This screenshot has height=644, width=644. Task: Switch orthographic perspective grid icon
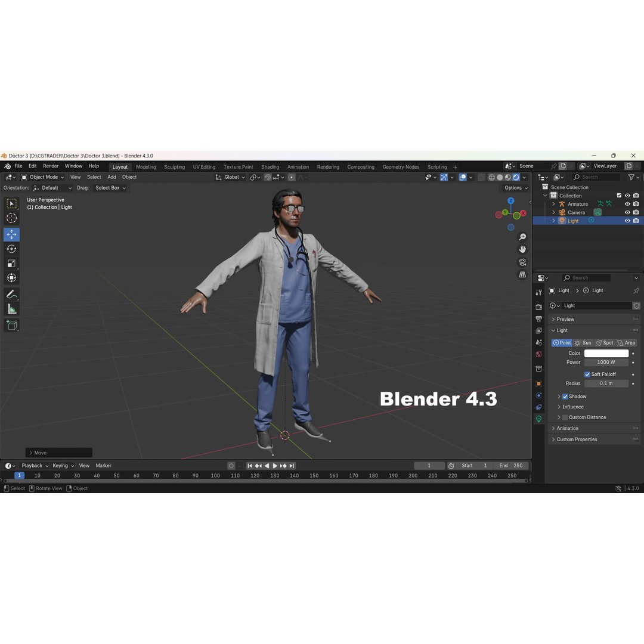point(522,274)
